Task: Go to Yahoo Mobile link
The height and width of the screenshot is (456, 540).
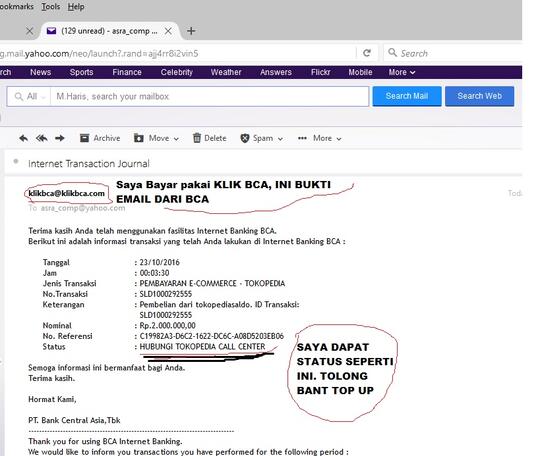Action: pos(360,72)
